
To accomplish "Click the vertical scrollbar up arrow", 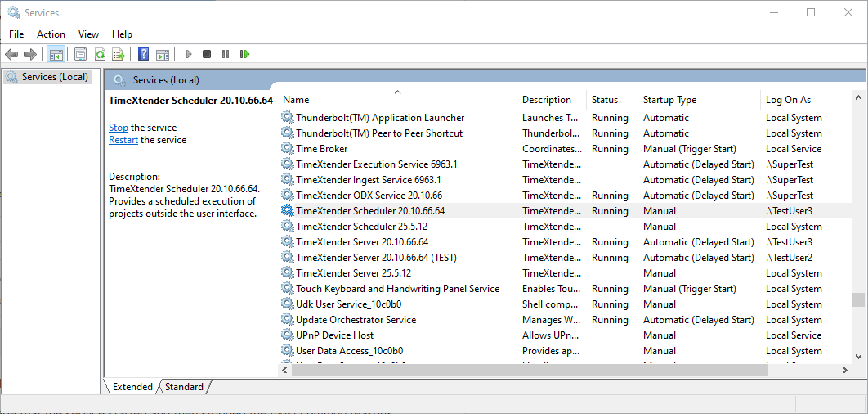I will pyautogui.click(x=858, y=97).
